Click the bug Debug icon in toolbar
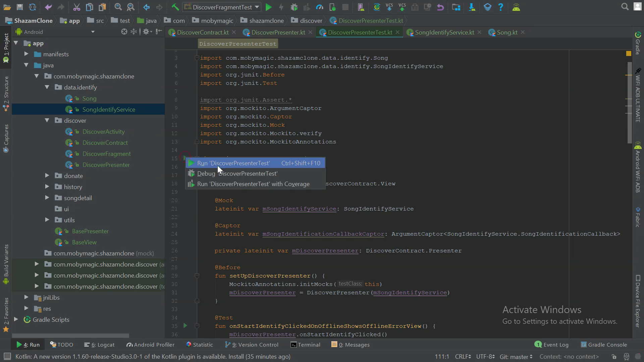This screenshot has width=644, height=362. (x=294, y=7)
